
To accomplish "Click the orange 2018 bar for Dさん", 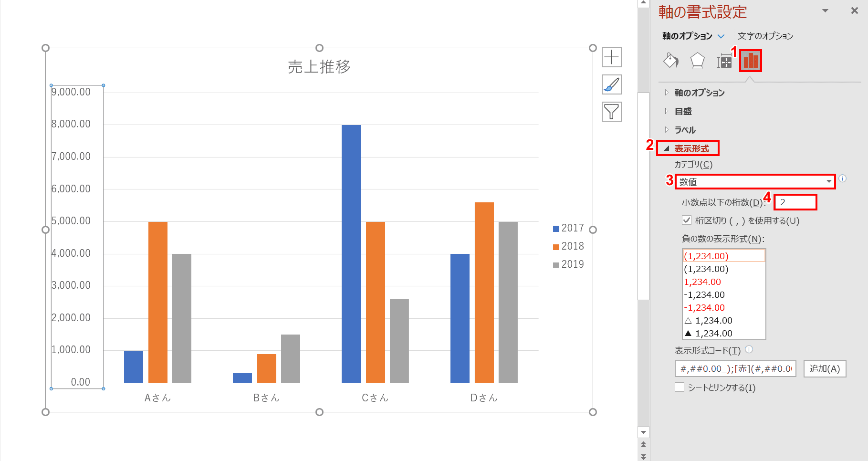I will 484,293.
